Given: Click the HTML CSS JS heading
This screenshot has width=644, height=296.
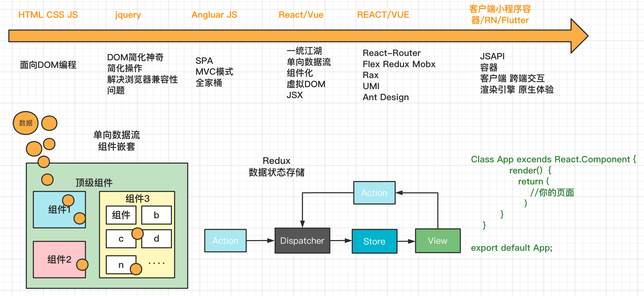Looking at the screenshot, I should (48, 15).
